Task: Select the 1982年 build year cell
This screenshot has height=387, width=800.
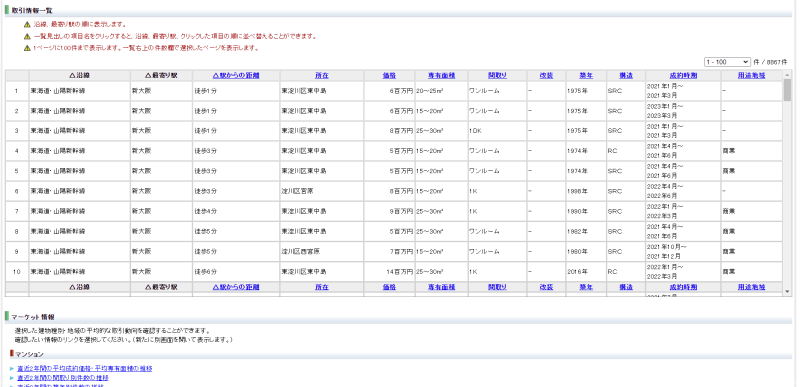Action: click(586, 231)
